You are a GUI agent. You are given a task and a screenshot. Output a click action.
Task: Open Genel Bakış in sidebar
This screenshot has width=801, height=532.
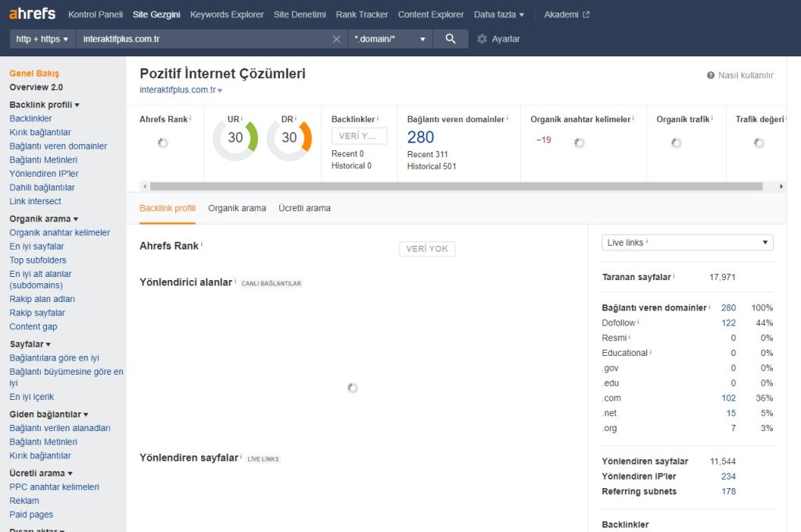(x=34, y=74)
